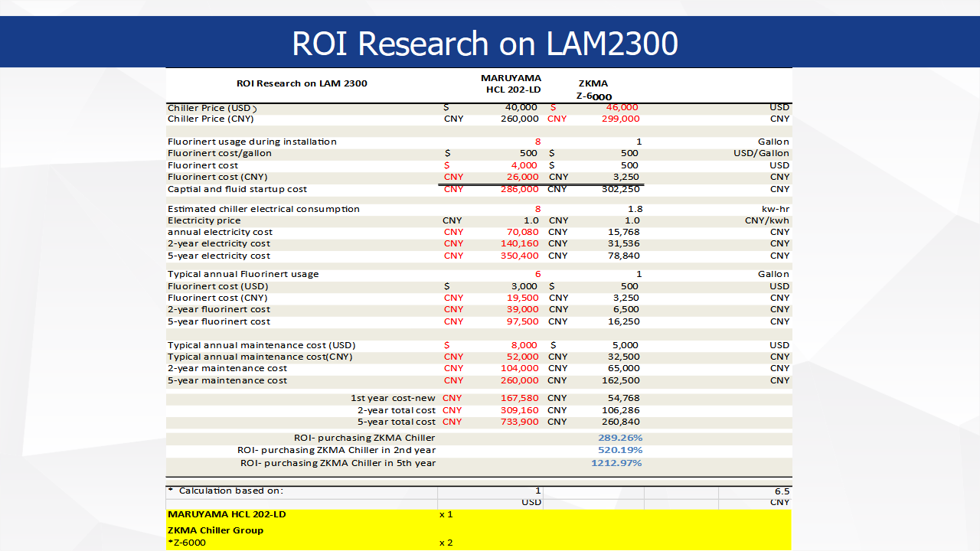The width and height of the screenshot is (980, 551).
Task: Select the MARUYAMA HCL 202-LD column header
Action: pos(511,83)
